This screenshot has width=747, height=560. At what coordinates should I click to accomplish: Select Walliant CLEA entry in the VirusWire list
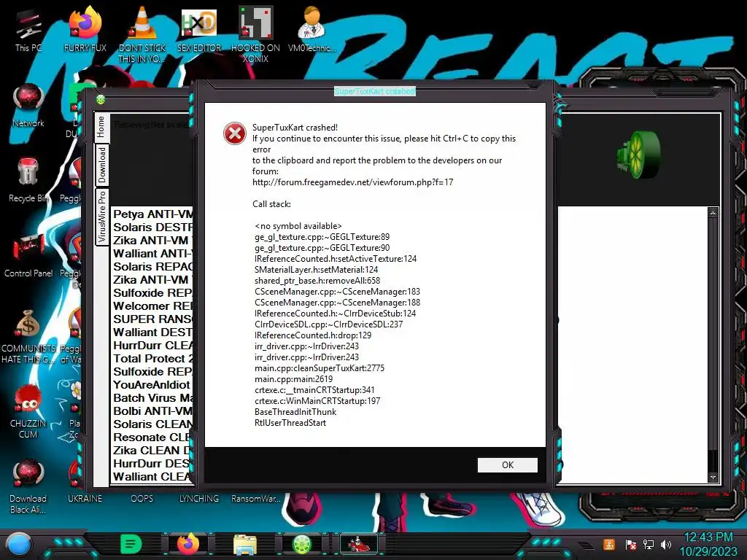click(x=152, y=477)
